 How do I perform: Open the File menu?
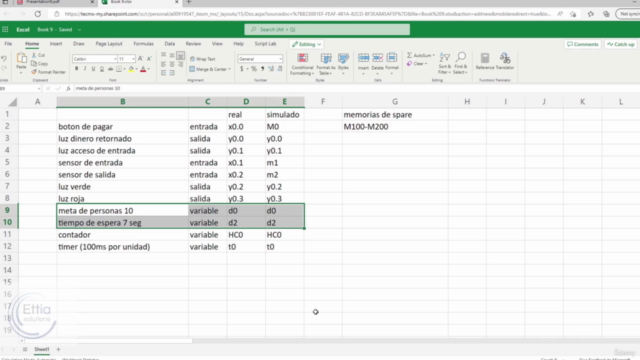click(8, 44)
